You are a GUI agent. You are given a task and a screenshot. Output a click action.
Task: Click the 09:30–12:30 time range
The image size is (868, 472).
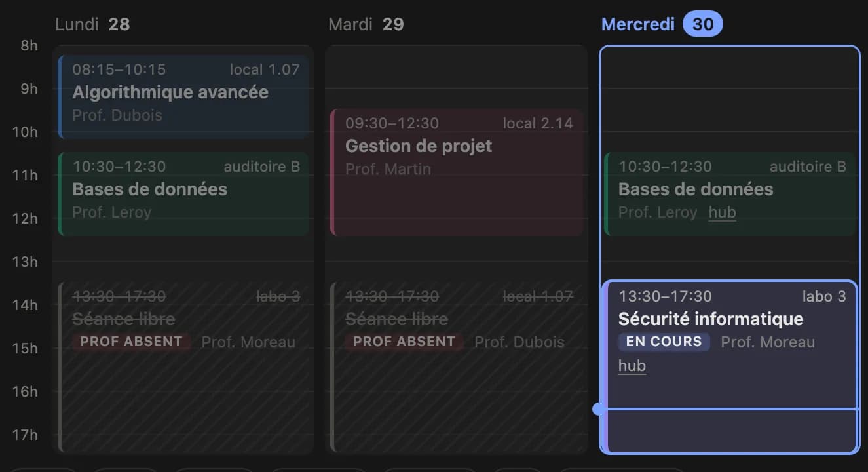point(392,123)
